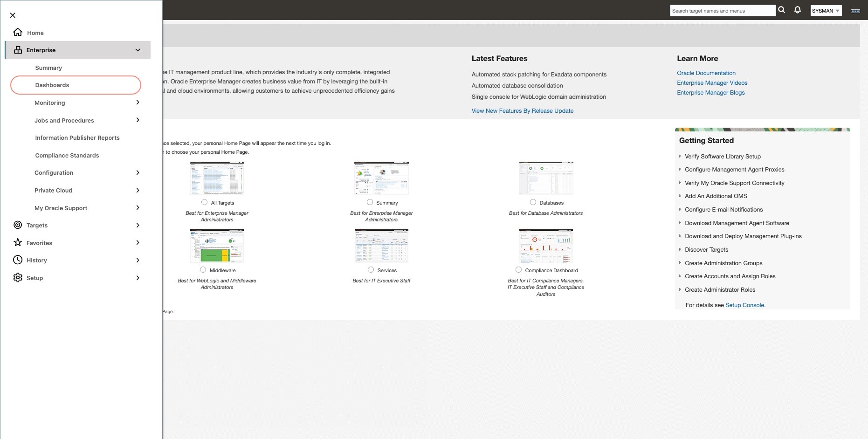The height and width of the screenshot is (439, 868).
Task: Expand Configure Management Agent Proxies
Action: pyautogui.click(x=680, y=169)
